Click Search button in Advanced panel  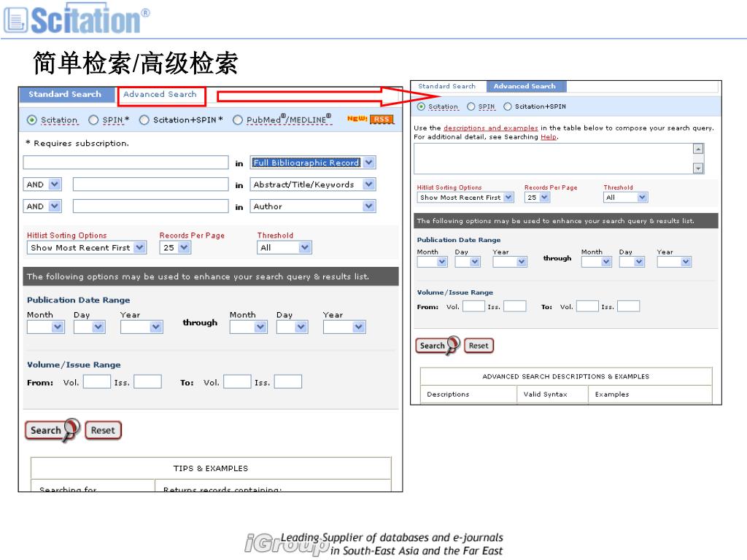(x=438, y=346)
